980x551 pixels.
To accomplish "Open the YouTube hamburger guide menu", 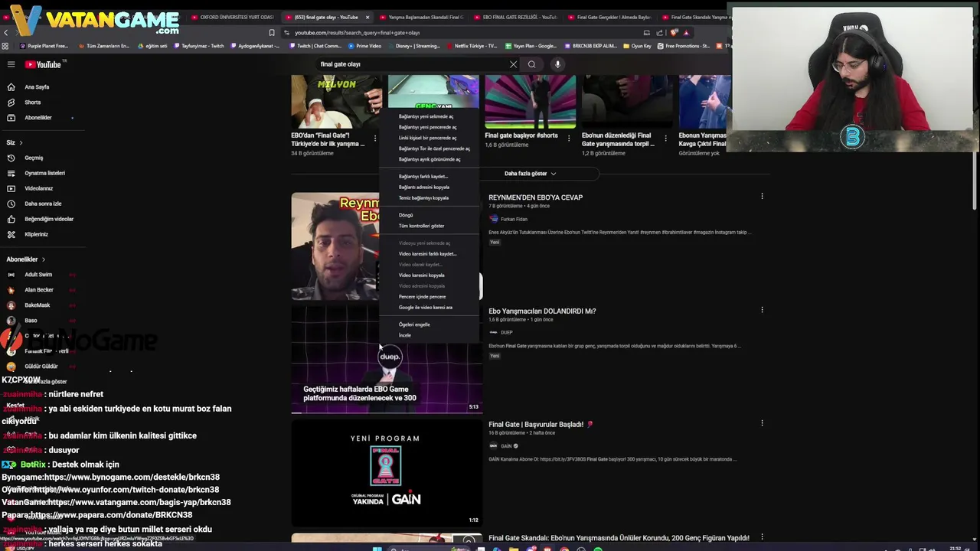I will [x=11, y=64].
